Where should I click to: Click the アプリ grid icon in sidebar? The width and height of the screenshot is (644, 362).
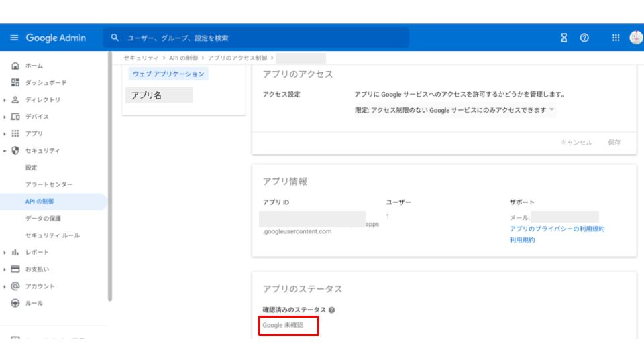pyautogui.click(x=15, y=133)
